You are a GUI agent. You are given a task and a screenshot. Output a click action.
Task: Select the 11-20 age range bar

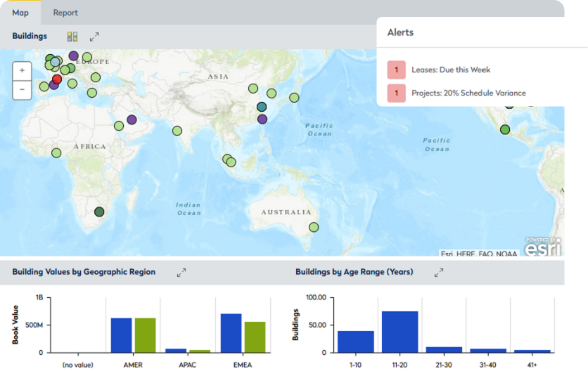tap(400, 332)
